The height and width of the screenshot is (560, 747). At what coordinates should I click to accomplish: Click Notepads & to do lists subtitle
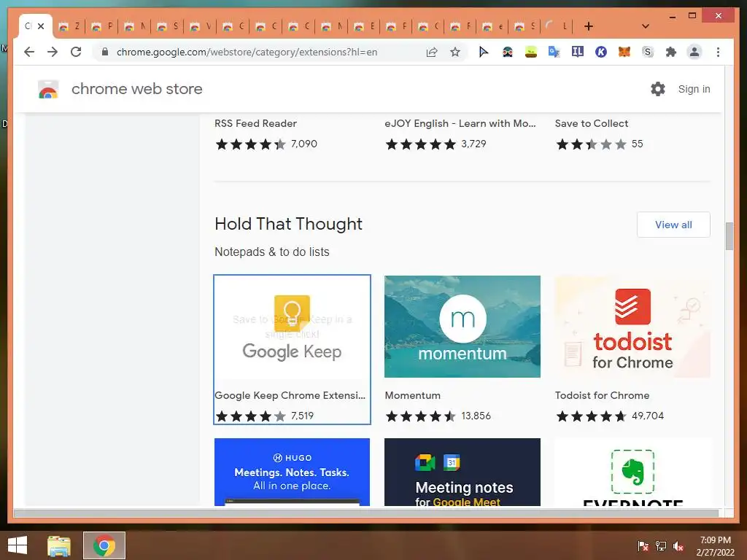(272, 252)
